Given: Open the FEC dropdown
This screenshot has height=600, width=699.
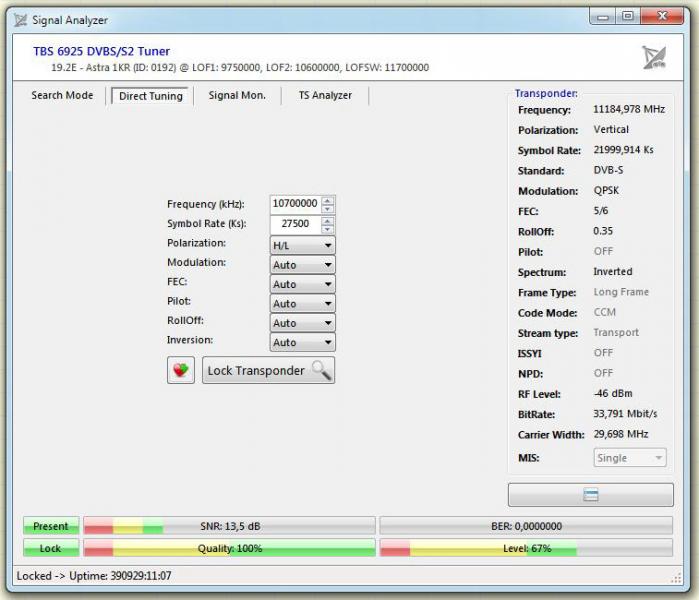Looking at the screenshot, I should [302, 284].
